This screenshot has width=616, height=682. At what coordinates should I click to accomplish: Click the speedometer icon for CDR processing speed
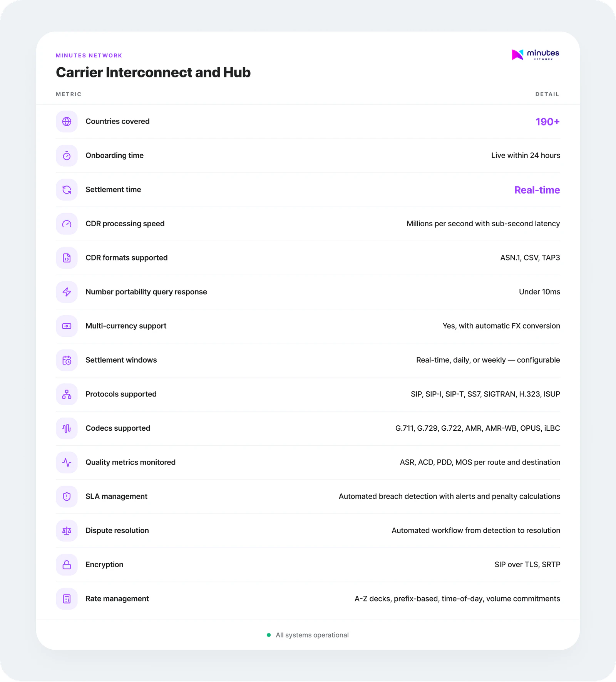[67, 224]
